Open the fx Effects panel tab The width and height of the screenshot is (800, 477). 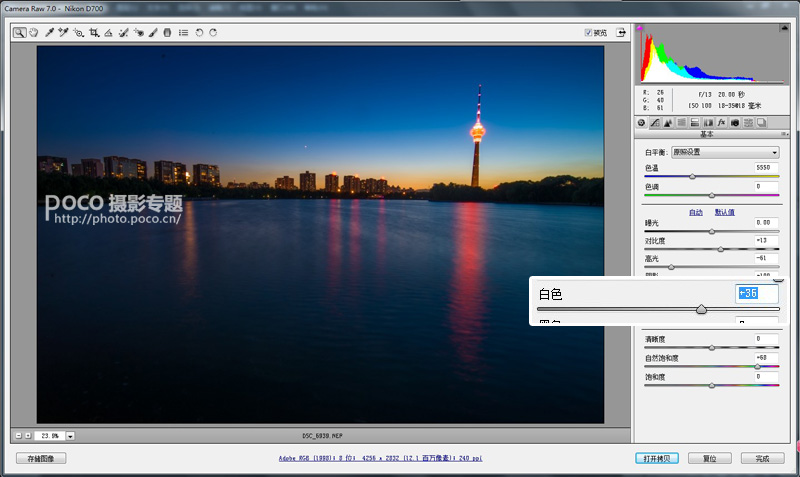pos(721,122)
